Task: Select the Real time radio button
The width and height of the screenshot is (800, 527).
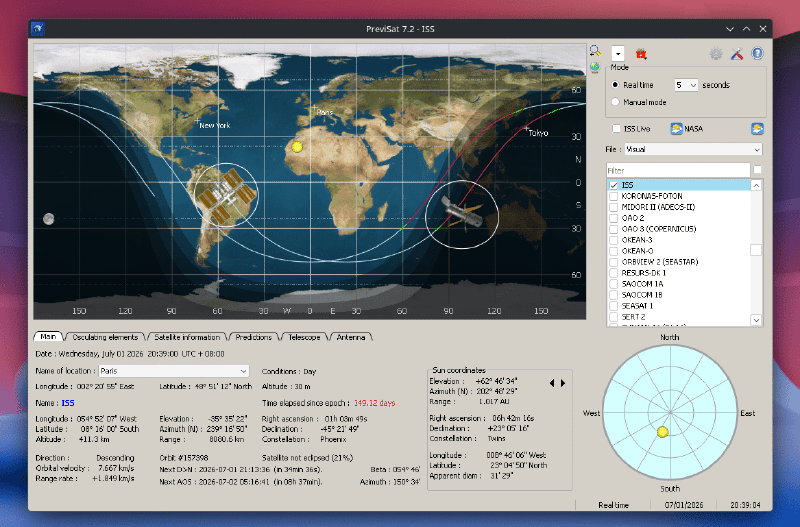Action: [615, 85]
